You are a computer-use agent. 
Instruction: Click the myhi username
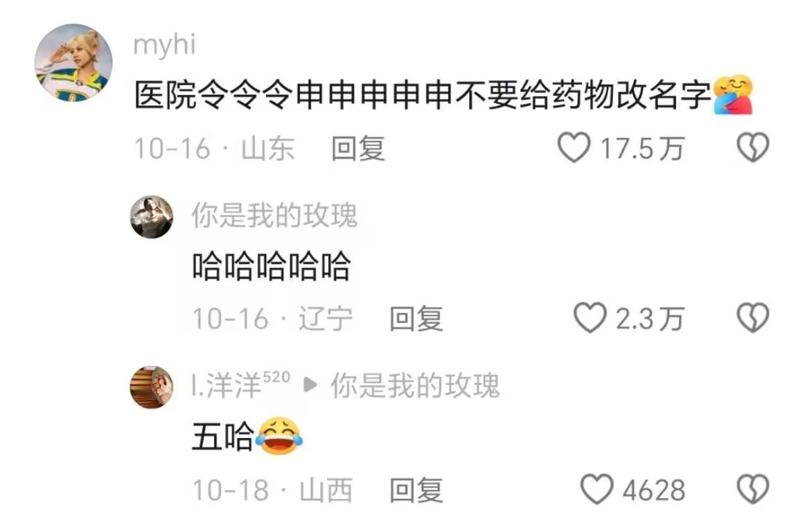(164, 44)
